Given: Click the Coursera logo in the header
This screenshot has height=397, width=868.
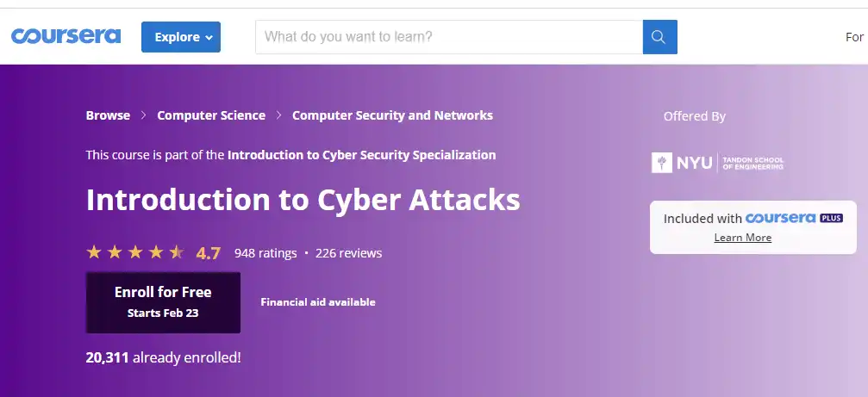Looking at the screenshot, I should 66,36.
